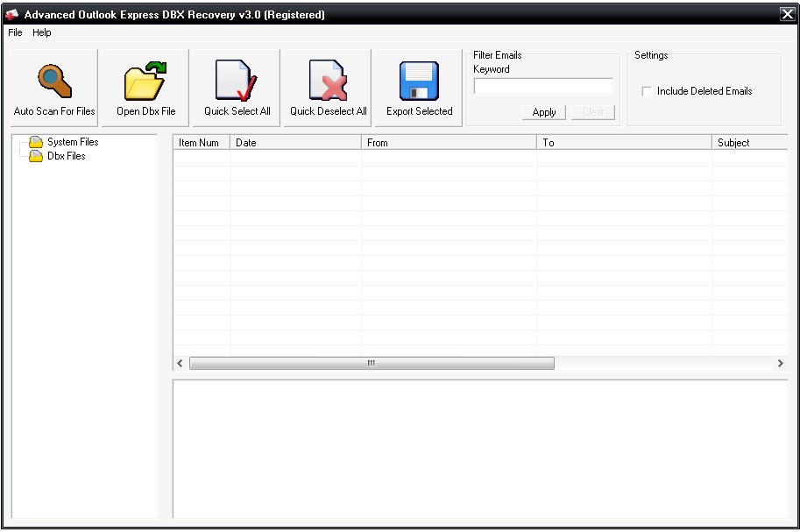The image size is (800, 532).
Task: Click the Clear filter button
Action: click(593, 112)
